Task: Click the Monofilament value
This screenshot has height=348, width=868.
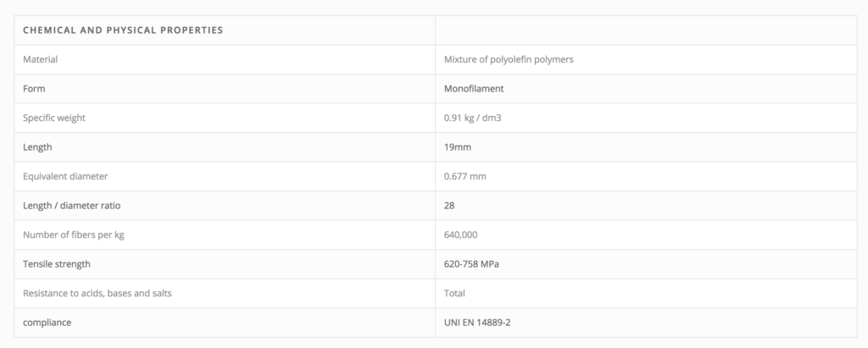Action: tap(473, 89)
